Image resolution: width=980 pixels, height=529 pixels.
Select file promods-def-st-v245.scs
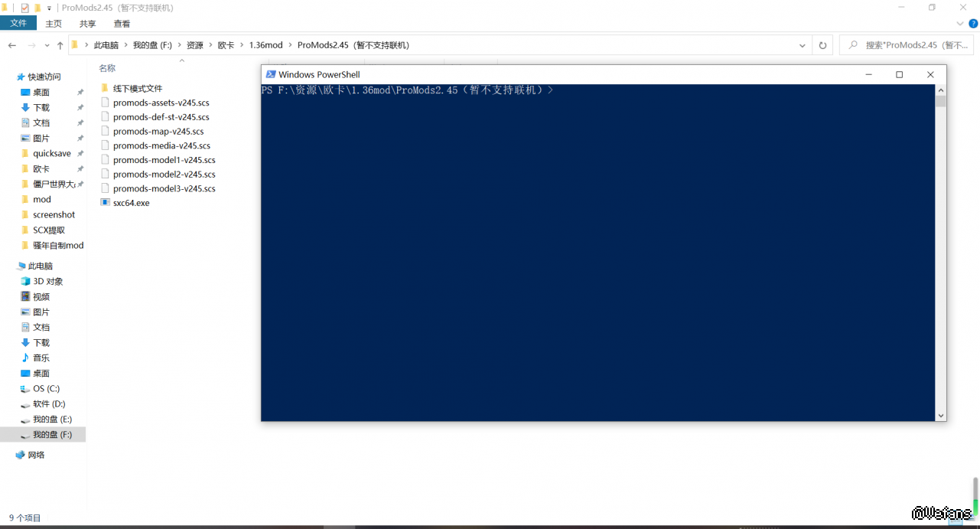[x=161, y=117]
